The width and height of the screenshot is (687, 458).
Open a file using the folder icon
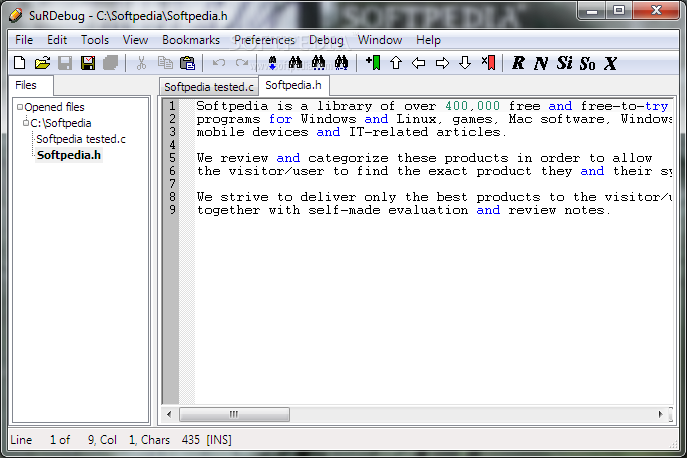(x=42, y=63)
